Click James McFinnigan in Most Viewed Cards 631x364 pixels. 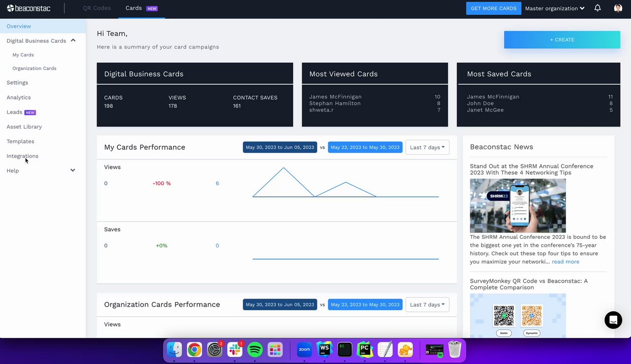point(335,97)
